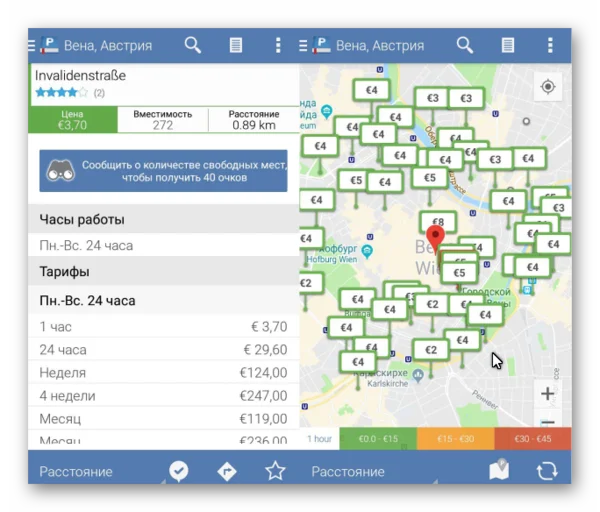Open the Расстояние sort selector in the left panel
The height and width of the screenshot is (512, 600).
pyautogui.click(x=76, y=471)
